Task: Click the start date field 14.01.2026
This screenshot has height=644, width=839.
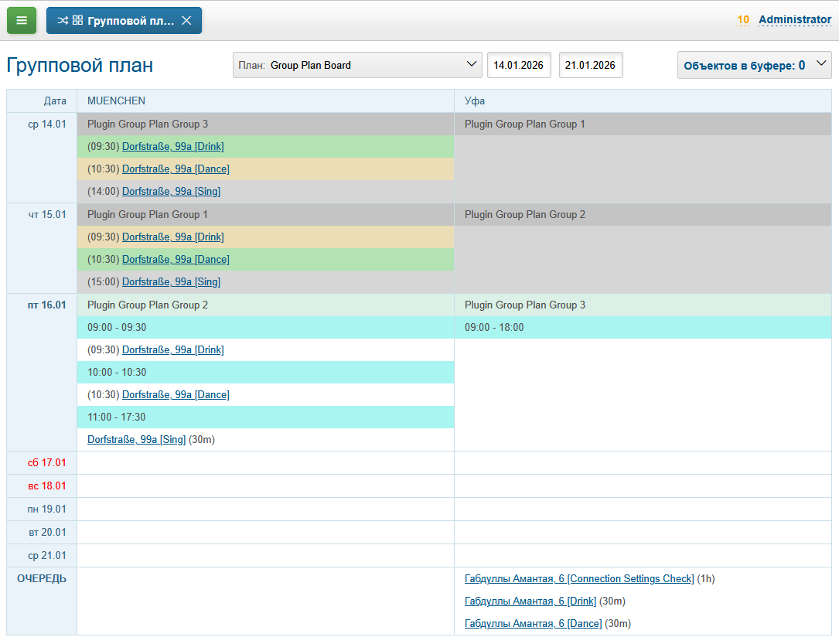Action: point(519,66)
